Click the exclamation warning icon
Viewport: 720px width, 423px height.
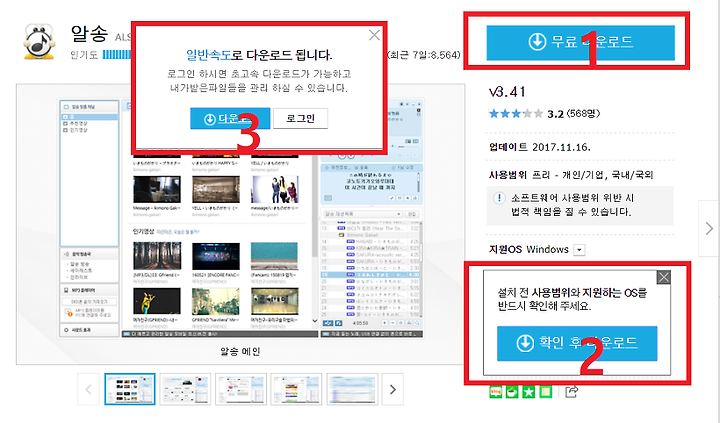[499, 198]
